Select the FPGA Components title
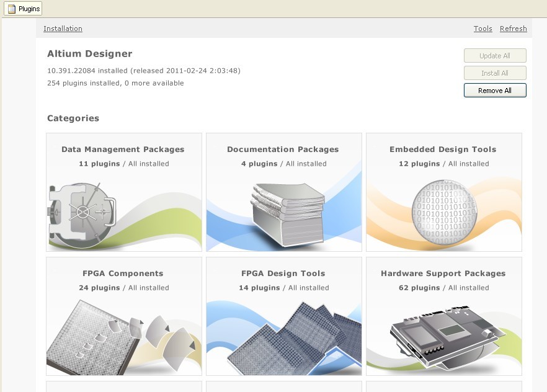547x392 pixels. coord(123,274)
